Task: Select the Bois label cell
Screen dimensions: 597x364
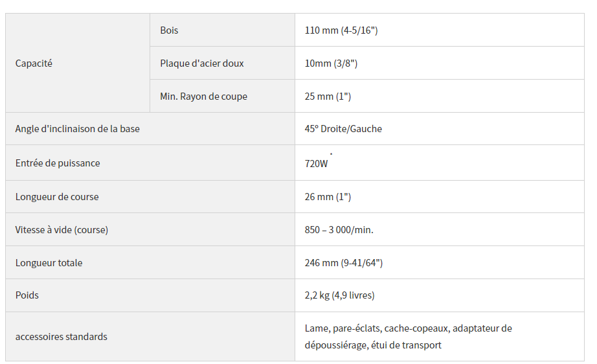Action: (169, 30)
